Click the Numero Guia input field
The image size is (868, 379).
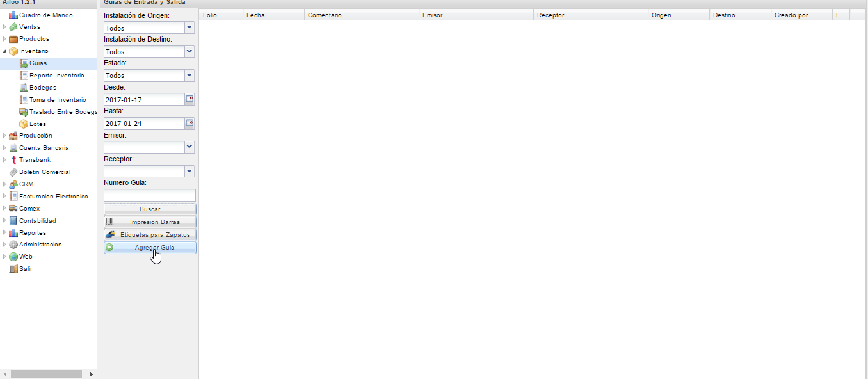(150, 195)
